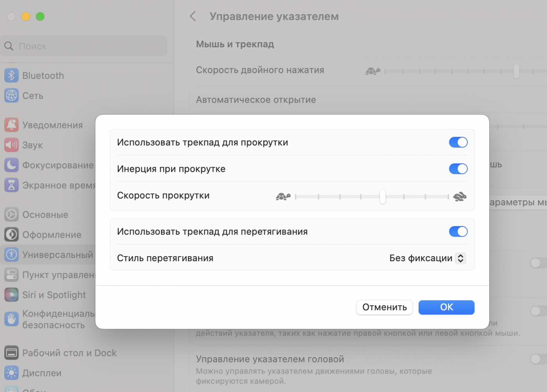Toggle Использовать трекпад для перетягивания
The image size is (547, 392).
pyautogui.click(x=458, y=232)
